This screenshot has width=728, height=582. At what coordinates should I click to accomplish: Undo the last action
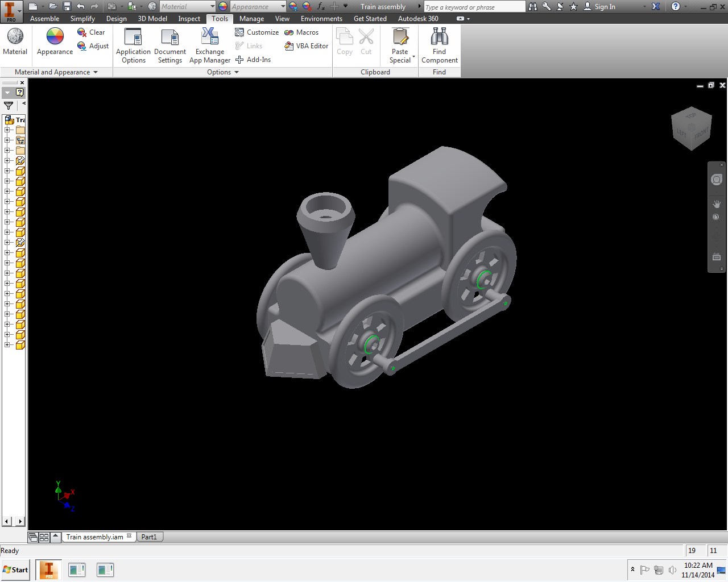pyautogui.click(x=81, y=6)
